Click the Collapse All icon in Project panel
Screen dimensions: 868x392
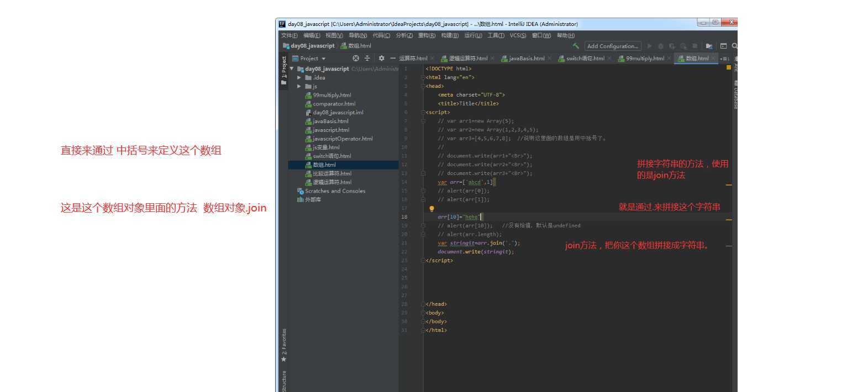tap(367, 58)
